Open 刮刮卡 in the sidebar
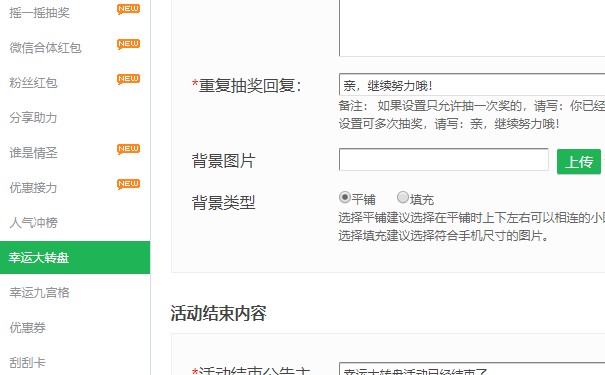Screen dimensions: 605x375 coord(27,363)
